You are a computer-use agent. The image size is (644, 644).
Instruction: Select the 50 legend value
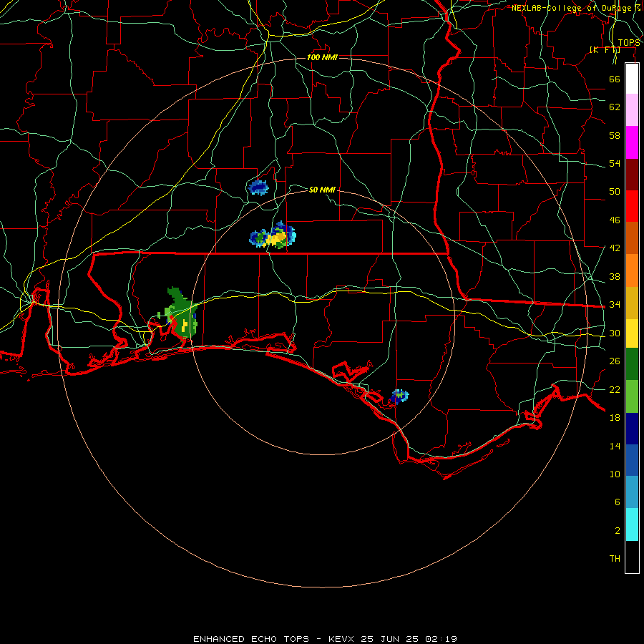(615, 192)
